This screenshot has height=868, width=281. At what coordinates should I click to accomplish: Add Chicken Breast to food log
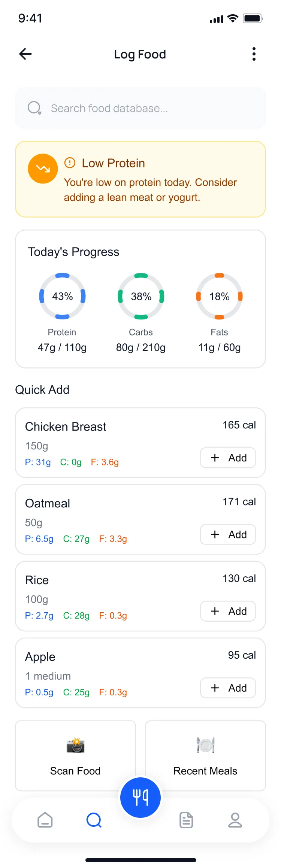coord(228,458)
